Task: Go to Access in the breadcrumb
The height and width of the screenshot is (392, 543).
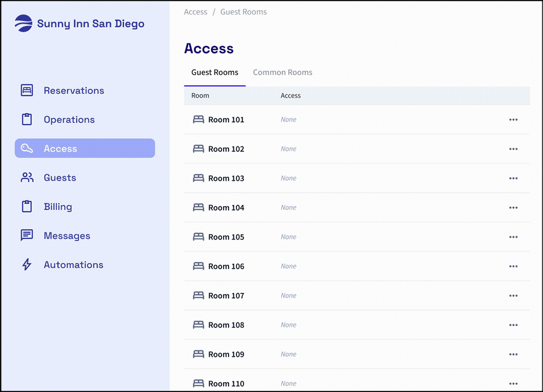Action: 195,12
